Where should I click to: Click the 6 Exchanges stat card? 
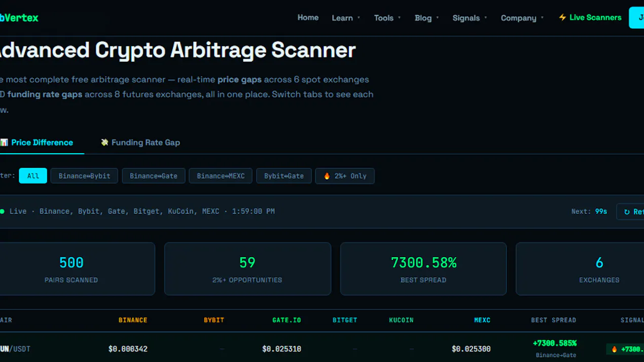click(x=580, y=269)
